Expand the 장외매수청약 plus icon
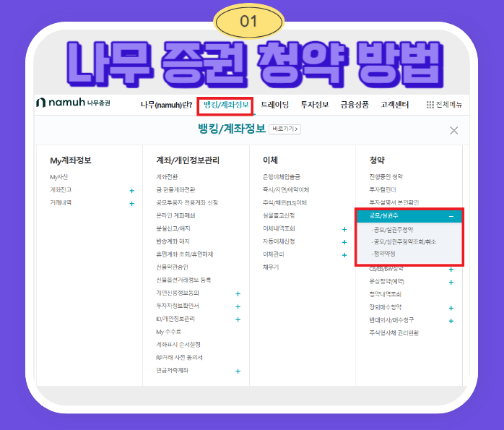Screen dimensions: 504x430 (451, 308)
